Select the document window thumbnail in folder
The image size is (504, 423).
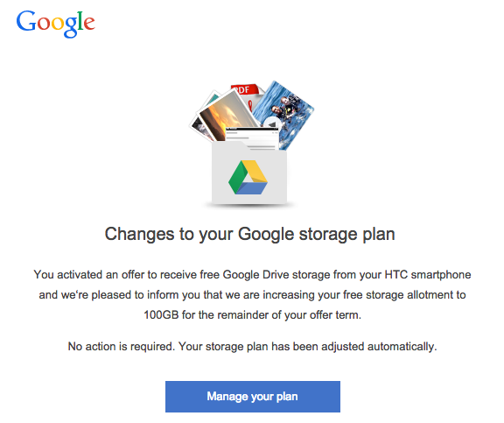[x=252, y=138]
